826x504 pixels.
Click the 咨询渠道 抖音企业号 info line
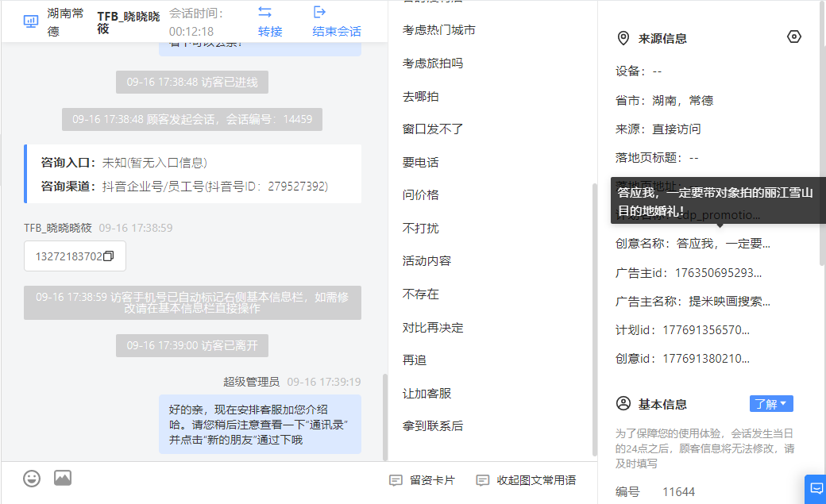point(184,187)
